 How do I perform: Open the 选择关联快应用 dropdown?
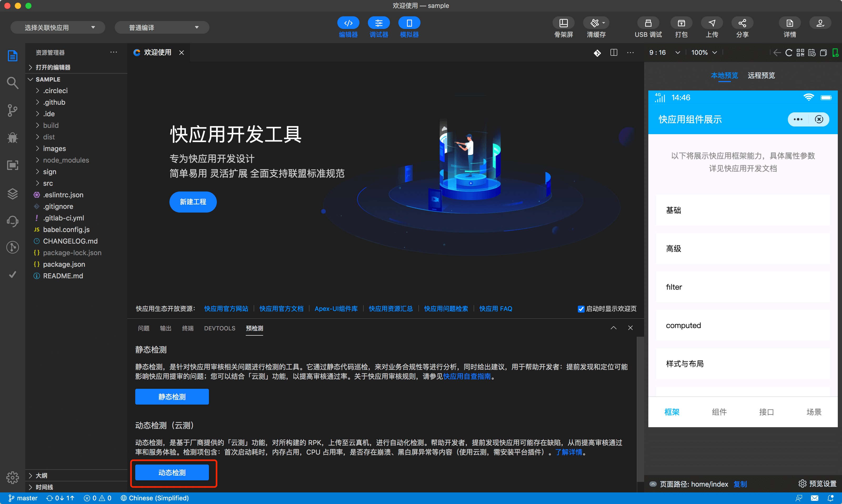pos(58,28)
